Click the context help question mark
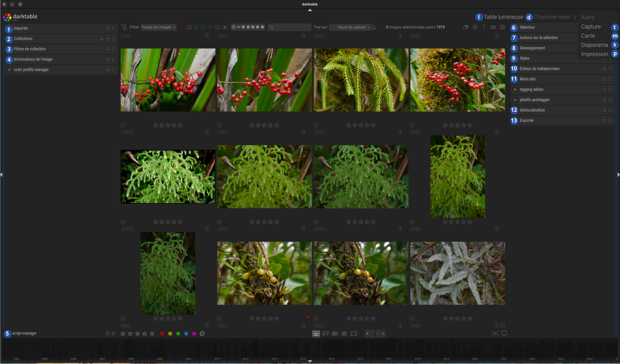 [x=484, y=27]
